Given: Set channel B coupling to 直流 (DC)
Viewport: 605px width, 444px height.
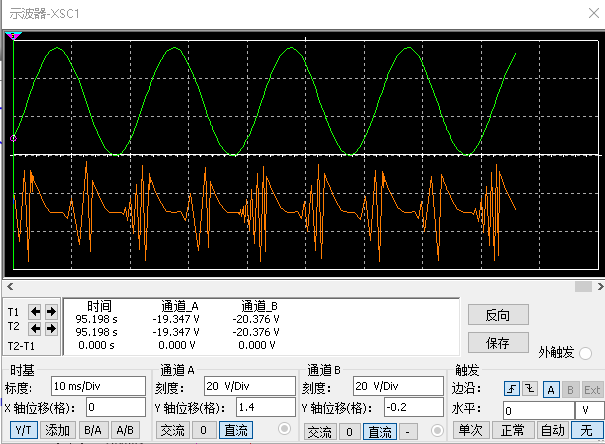Looking at the screenshot, I should [380, 432].
